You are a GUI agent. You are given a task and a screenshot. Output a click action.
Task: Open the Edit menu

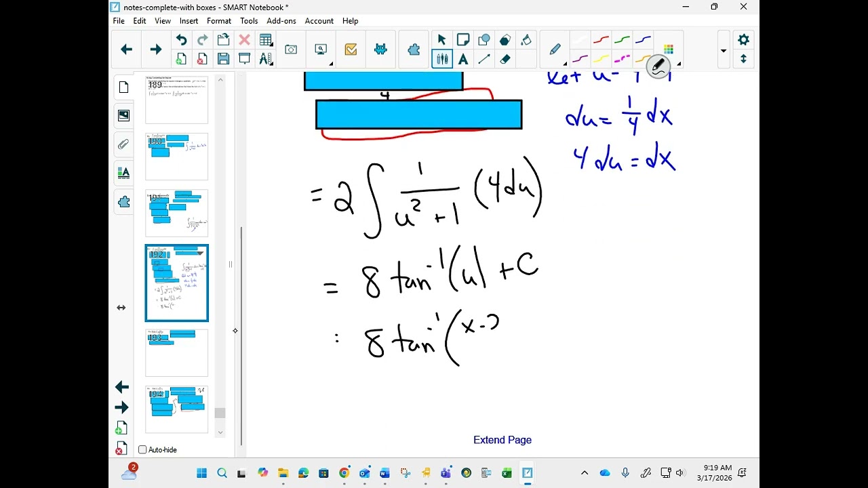(x=140, y=21)
